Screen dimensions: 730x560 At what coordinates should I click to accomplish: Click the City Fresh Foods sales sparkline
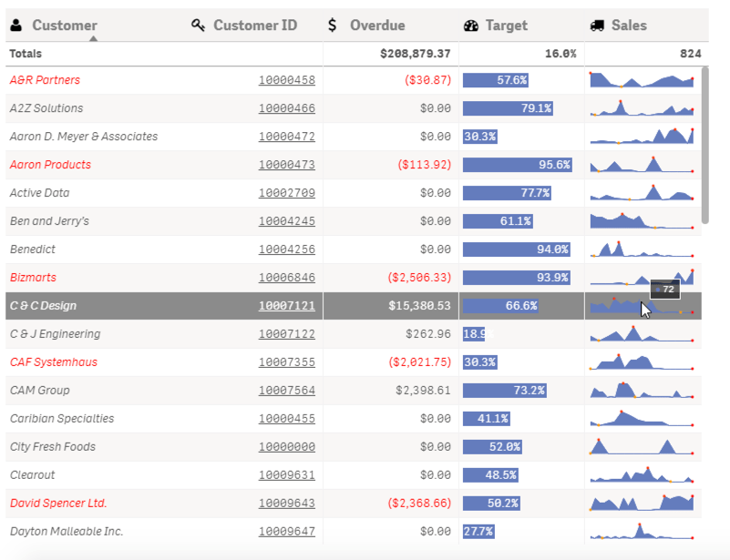pyautogui.click(x=642, y=446)
